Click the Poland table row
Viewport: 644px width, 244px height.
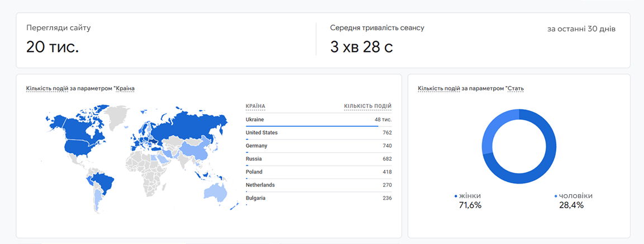[318, 172]
